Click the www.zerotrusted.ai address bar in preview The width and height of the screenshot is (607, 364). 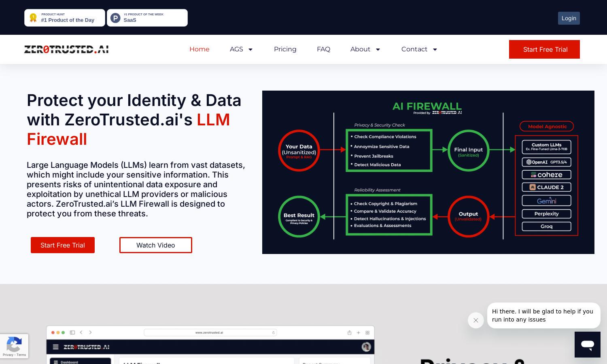click(x=210, y=332)
